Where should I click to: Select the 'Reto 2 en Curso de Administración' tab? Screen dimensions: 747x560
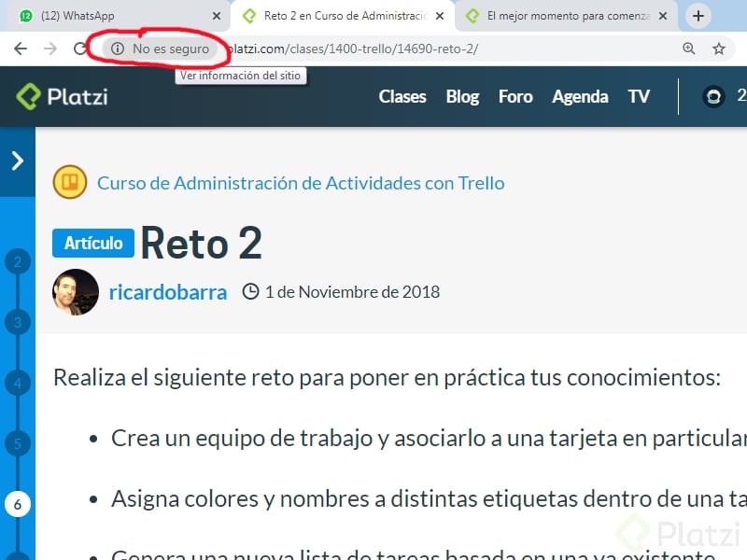click(342, 16)
